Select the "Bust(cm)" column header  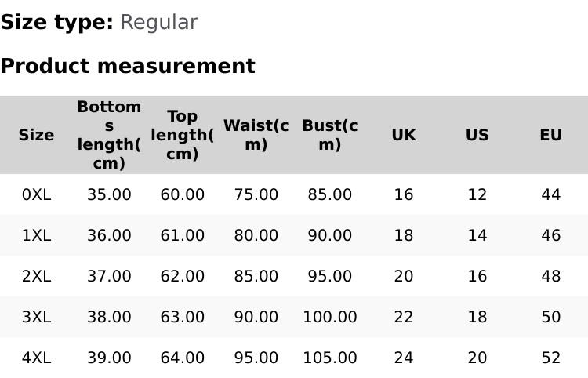(330, 135)
